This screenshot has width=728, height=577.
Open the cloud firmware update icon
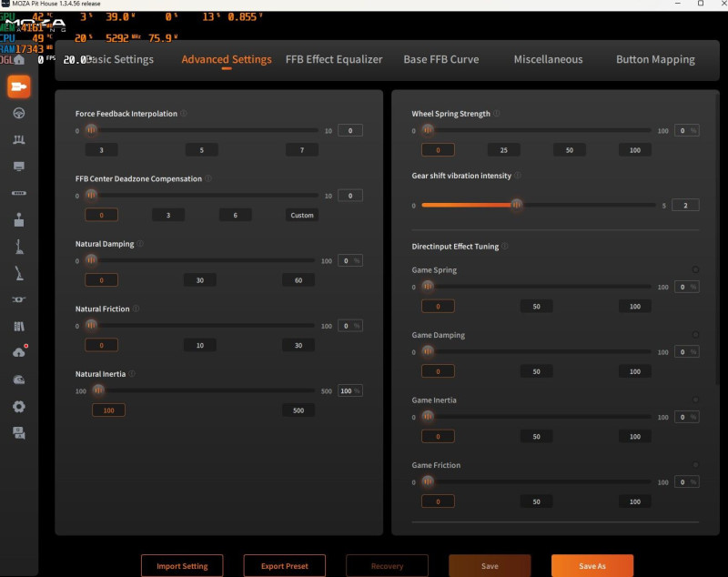click(19, 353)
